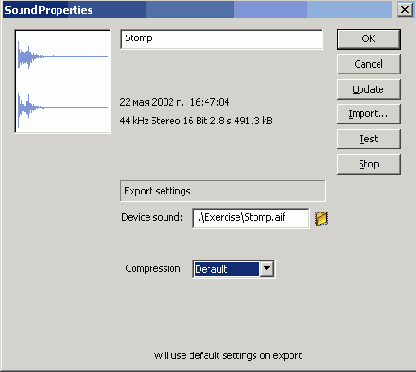The height and width of the screenshot is (372, 416).
Task: Close the Sound Properties dialog with X
Action: pyautogui.click(x=405, y=9)
